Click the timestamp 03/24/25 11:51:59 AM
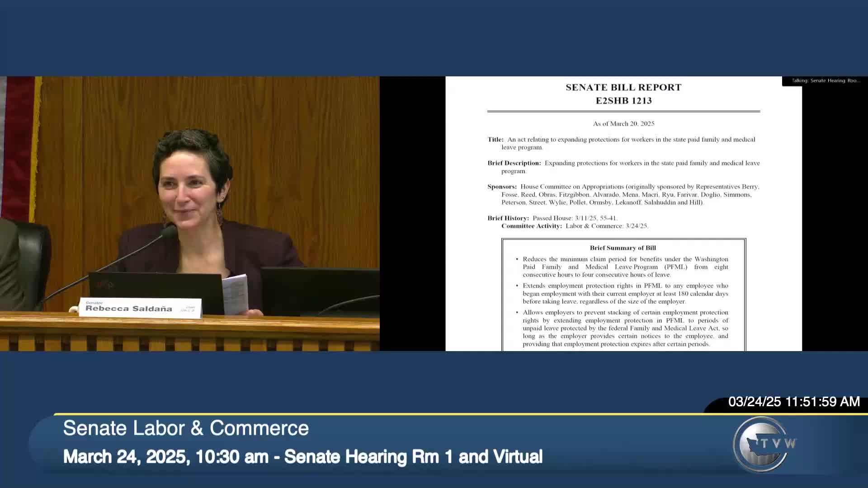Image resolution: width=868 pixels, height=488 pixels. (793, 402)
